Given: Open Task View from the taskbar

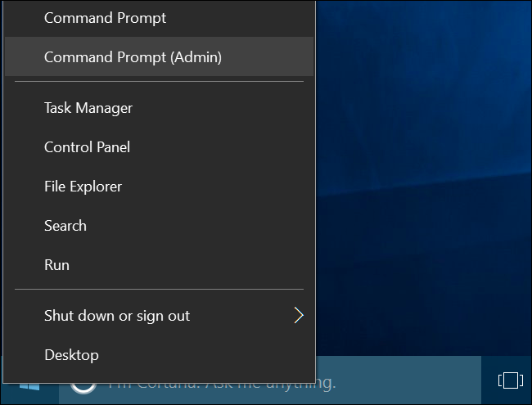Looking at the screenshot, I should pos(510,380).
